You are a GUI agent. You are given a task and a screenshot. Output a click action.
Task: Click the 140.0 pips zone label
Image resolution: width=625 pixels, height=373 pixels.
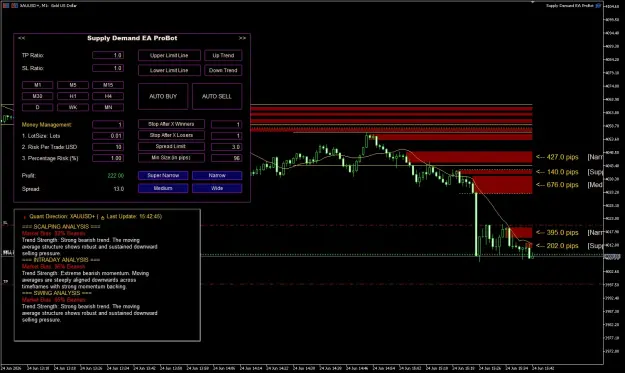[557, 172]
